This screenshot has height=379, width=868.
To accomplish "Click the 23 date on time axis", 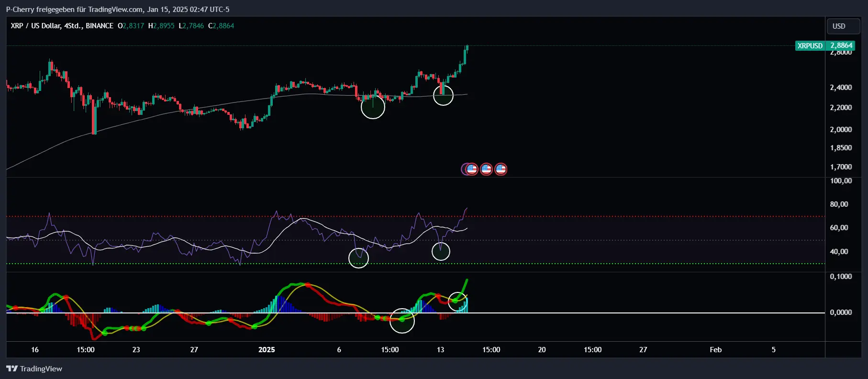I will pyautogui.click(x=136, y=349).
